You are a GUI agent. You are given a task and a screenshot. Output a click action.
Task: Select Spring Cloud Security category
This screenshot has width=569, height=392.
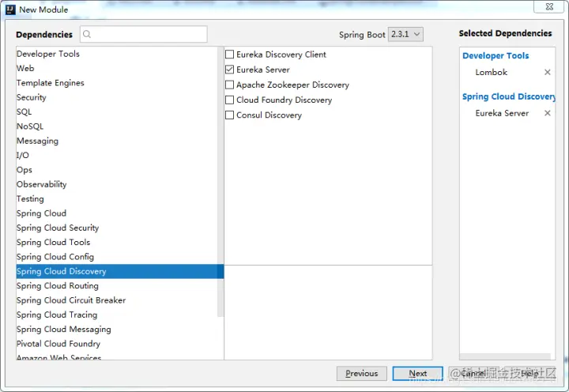pos(117,228)
